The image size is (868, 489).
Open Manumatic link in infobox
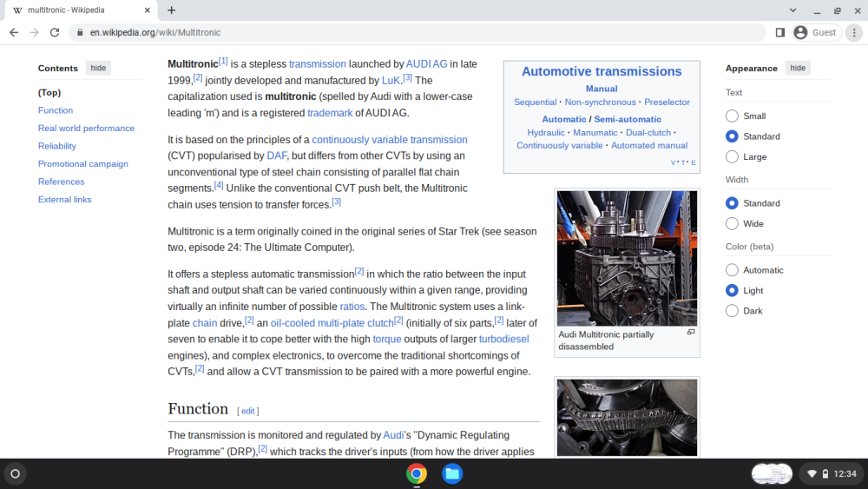[x=595, y=132]
